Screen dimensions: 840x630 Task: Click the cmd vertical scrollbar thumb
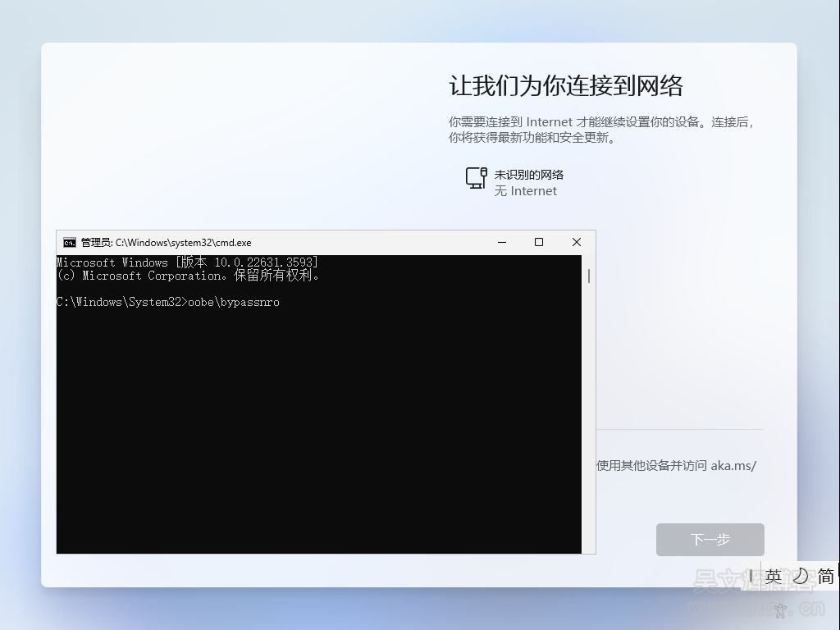click(x=588, y=276)
